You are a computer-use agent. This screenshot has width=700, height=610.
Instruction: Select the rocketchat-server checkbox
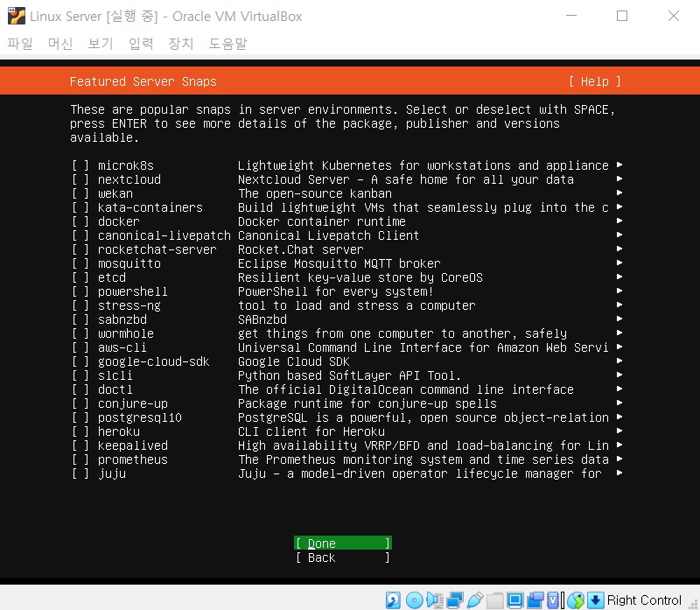80,249
